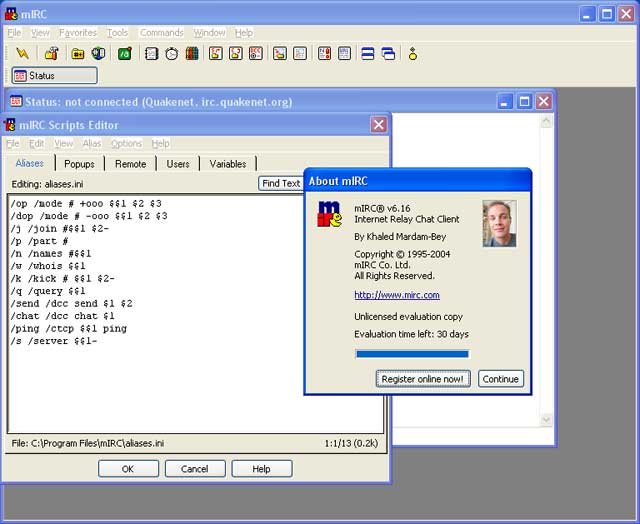Click Register online now! button
640x524 pixels.
(423, 379)
